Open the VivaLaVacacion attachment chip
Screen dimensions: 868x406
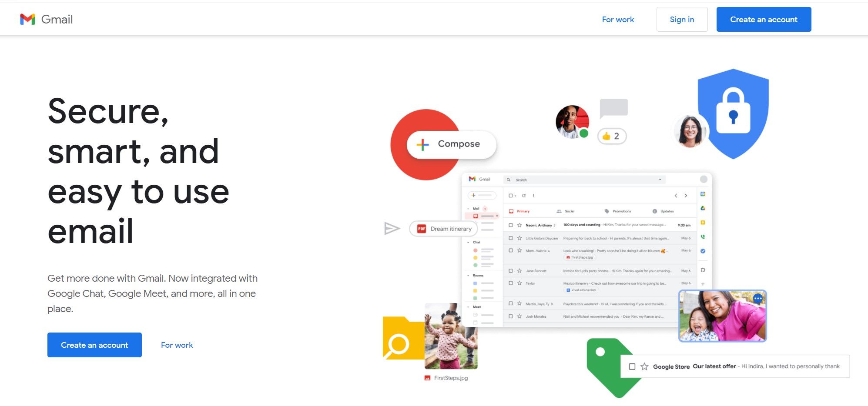click(x=581, y=290)
